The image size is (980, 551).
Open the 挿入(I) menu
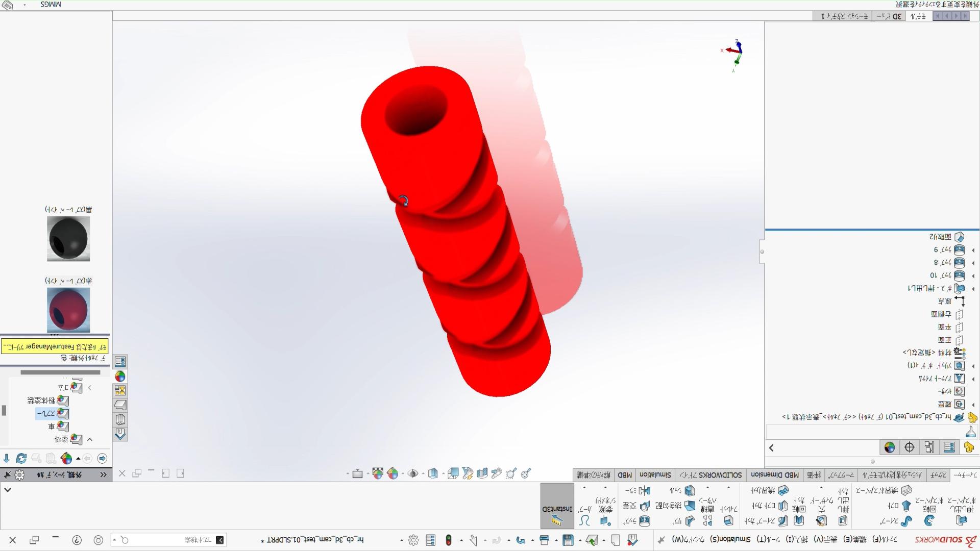[797, 539]
